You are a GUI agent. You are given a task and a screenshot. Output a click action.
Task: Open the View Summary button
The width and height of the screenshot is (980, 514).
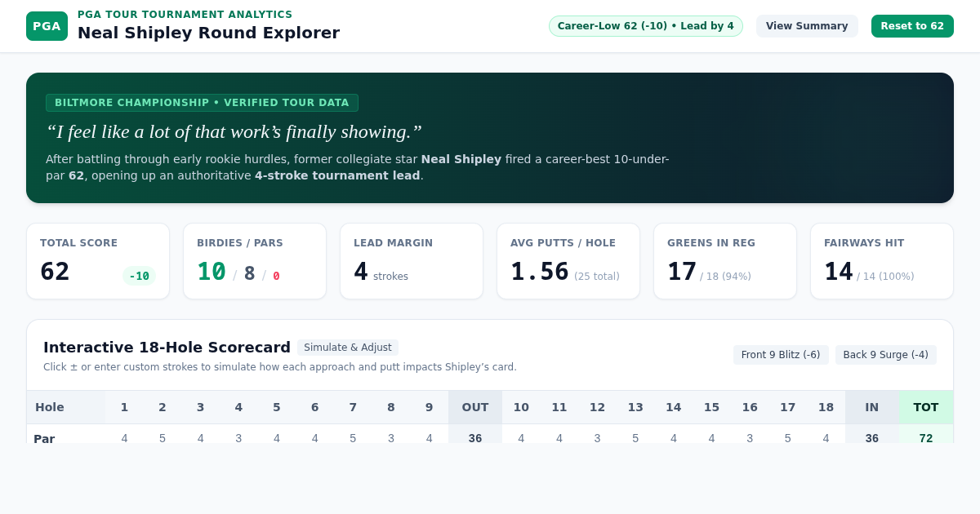807,26
